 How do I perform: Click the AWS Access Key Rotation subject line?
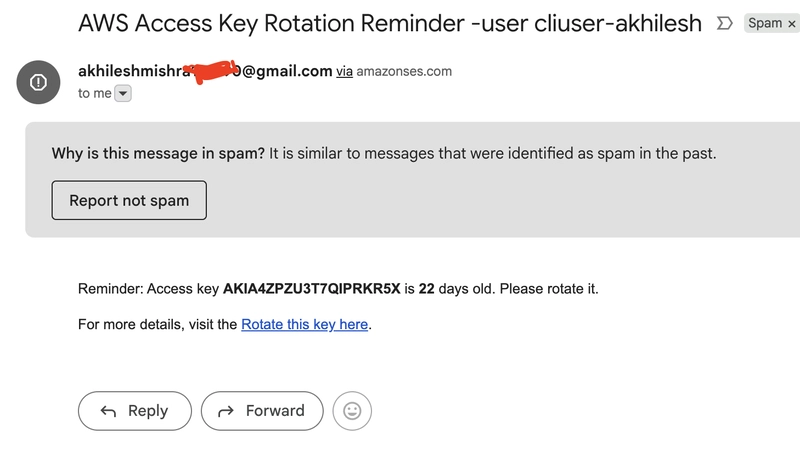[x=390, y=23]
